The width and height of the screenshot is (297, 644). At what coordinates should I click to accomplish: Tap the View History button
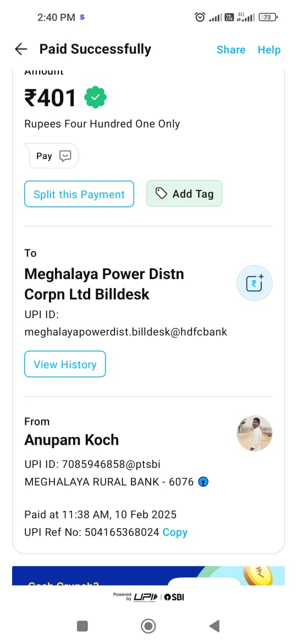click(65, 364)
